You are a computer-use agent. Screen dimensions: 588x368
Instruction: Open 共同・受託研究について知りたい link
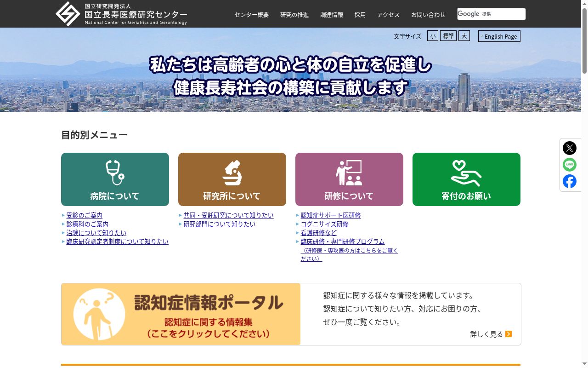click(229, 215)
